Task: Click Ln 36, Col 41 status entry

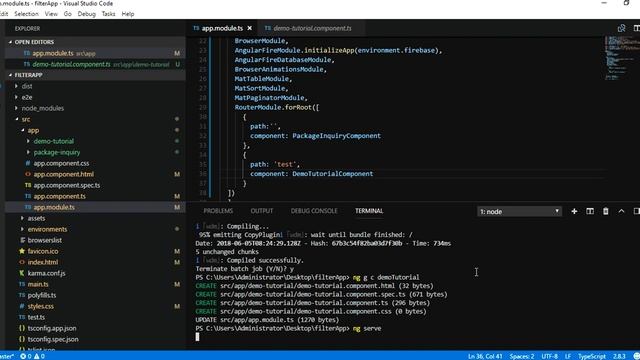Action: 485,356
